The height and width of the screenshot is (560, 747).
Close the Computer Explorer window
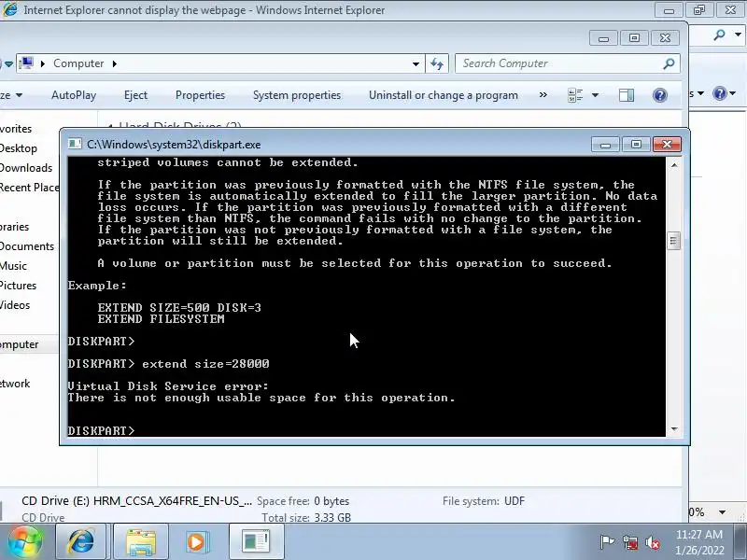pos(665,38)
